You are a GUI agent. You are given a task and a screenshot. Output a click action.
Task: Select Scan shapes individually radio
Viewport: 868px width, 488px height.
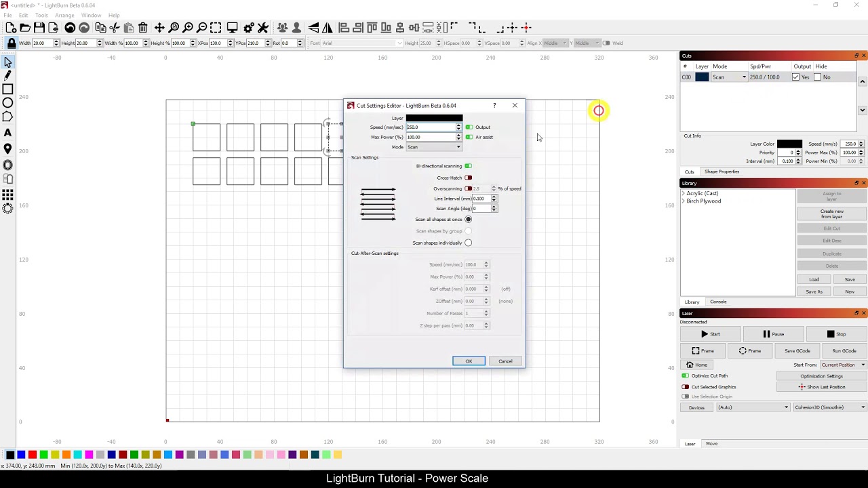point(468,243)
